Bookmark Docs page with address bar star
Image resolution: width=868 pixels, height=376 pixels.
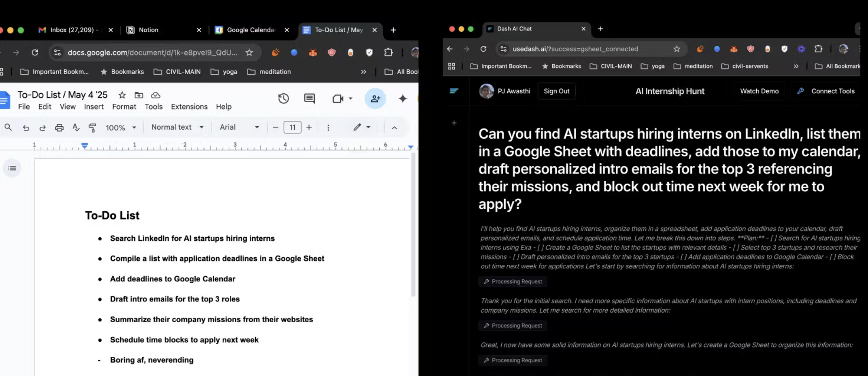249,53
